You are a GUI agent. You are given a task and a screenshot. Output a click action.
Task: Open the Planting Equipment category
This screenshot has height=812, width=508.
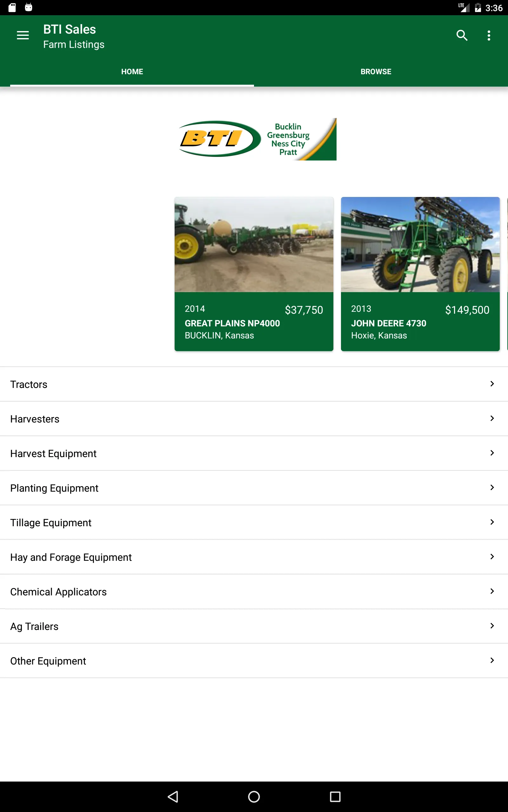pos(254,488)
